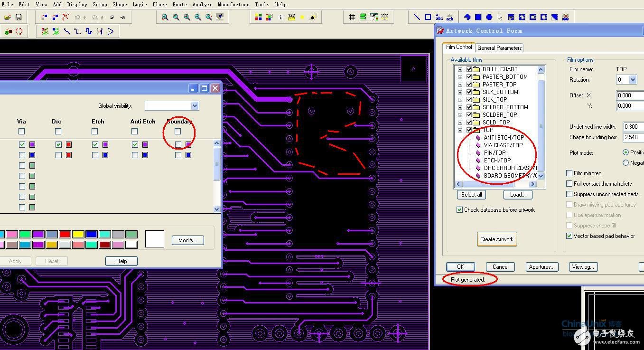Viewport: 644px width, 350px height.
Task: Click the Select all button
Action: coord(471,195)
